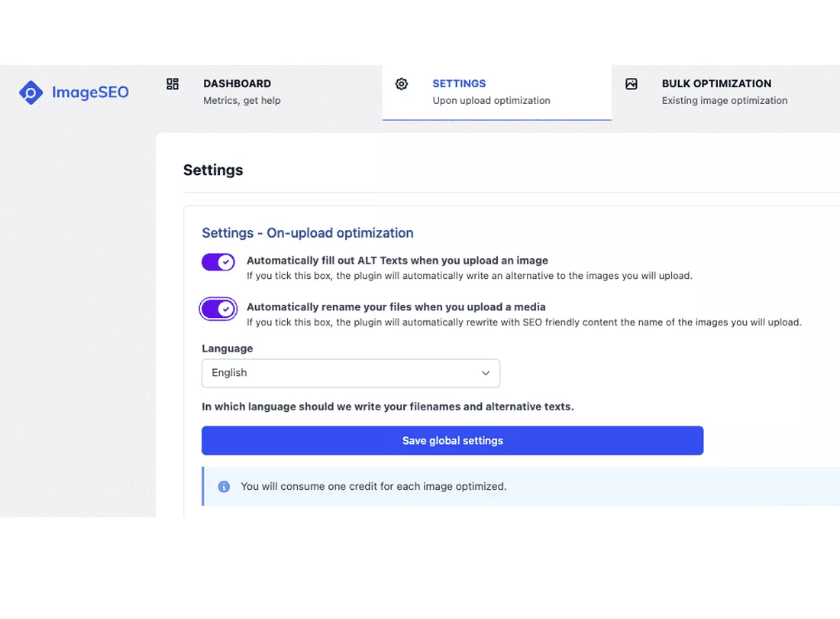This screenshot has height=619, width=840.
Task: Click the 'Existing image optimization' subtitle
Action: [x=724, y=101]
